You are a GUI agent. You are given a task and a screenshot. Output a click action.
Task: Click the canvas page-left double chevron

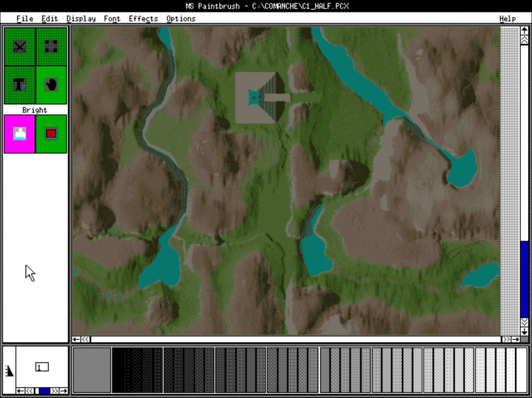click(85, 339)
